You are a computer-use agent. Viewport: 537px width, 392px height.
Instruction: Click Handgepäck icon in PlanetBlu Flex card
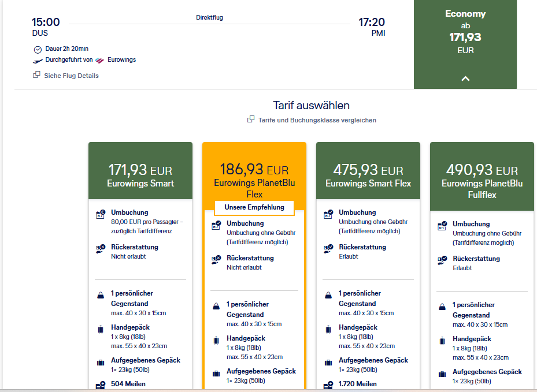[216, 341]
